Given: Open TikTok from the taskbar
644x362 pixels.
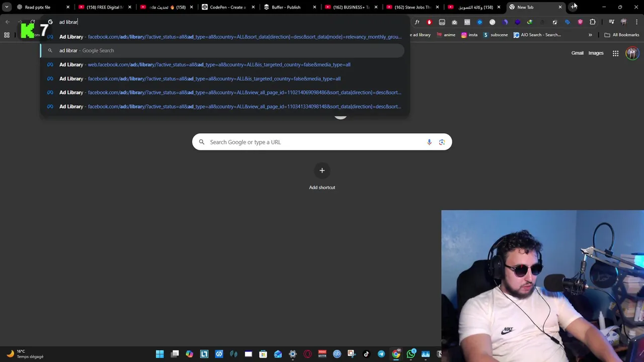Looking at the screenshot, I should (366, 354).
